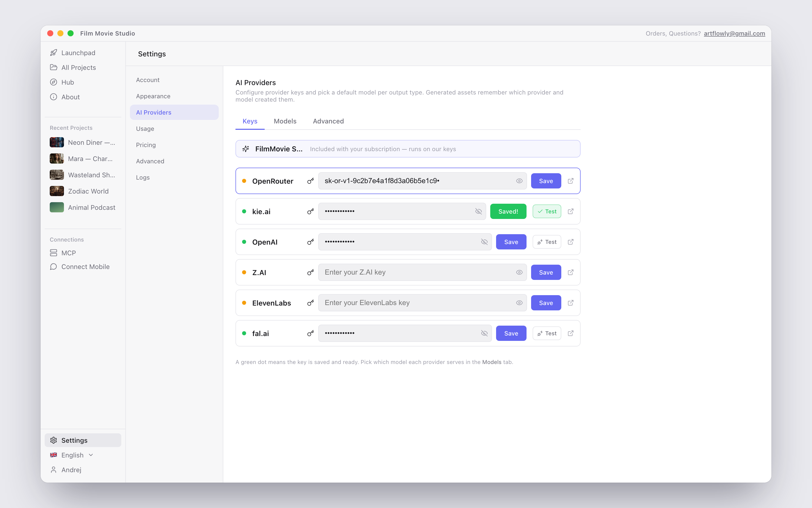Open the Mara — Char... recent project
This screenshot has height=508, width=812.
click(83, 158)
